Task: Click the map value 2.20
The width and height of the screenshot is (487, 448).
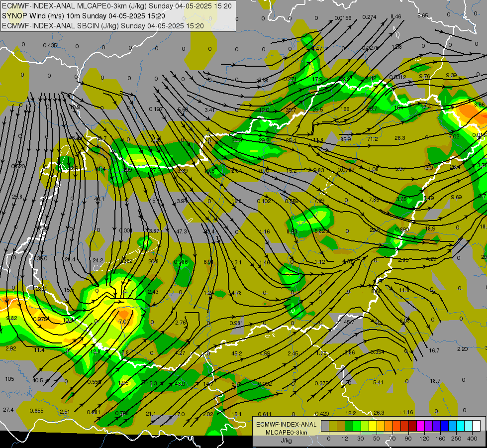Action: tap(463, 349)
